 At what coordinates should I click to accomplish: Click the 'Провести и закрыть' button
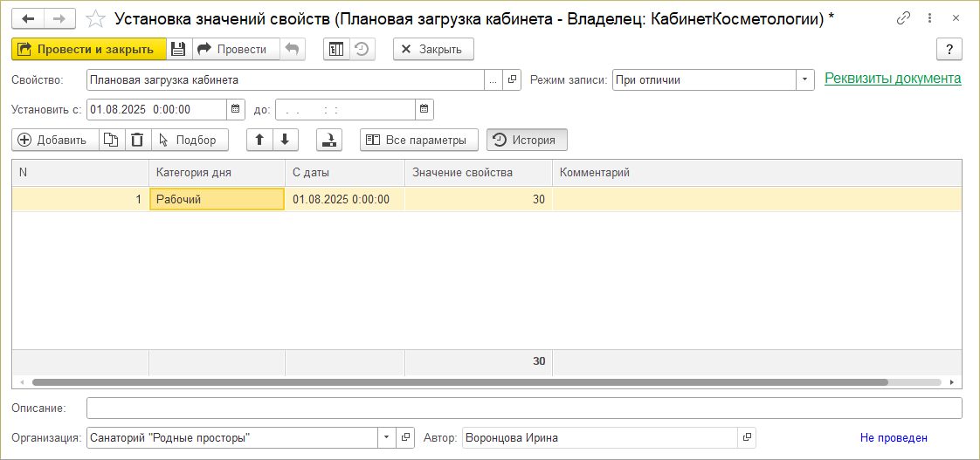coord(88,50)
